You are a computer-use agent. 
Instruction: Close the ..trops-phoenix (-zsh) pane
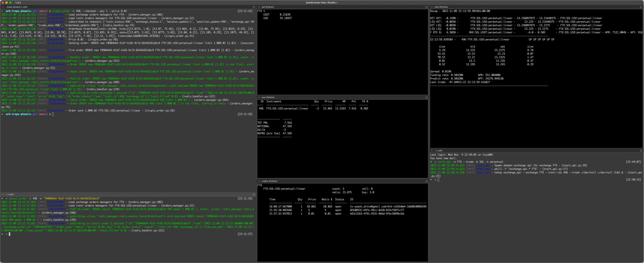tap(3, 7)
